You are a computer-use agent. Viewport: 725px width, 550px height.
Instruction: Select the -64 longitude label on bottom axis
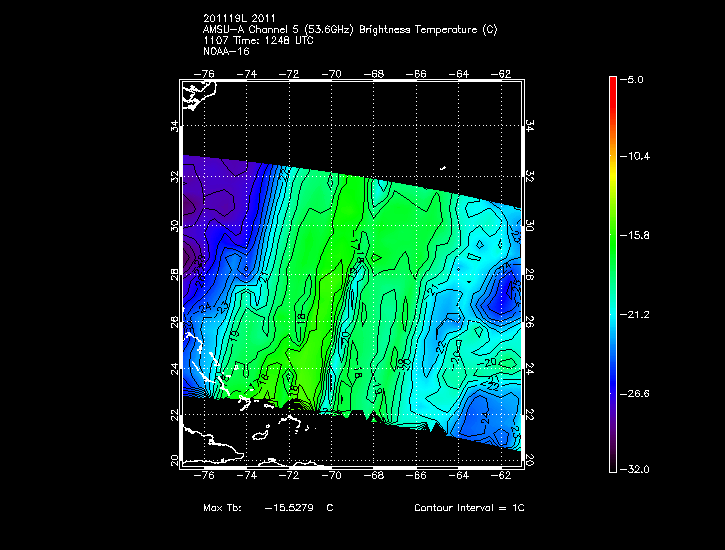click(458, 476)
